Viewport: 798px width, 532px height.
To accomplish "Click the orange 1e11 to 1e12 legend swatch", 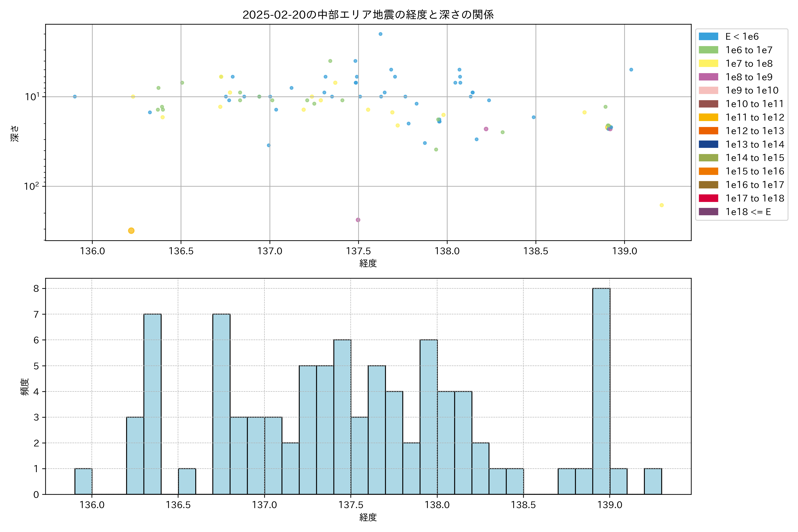I will 708,117.
